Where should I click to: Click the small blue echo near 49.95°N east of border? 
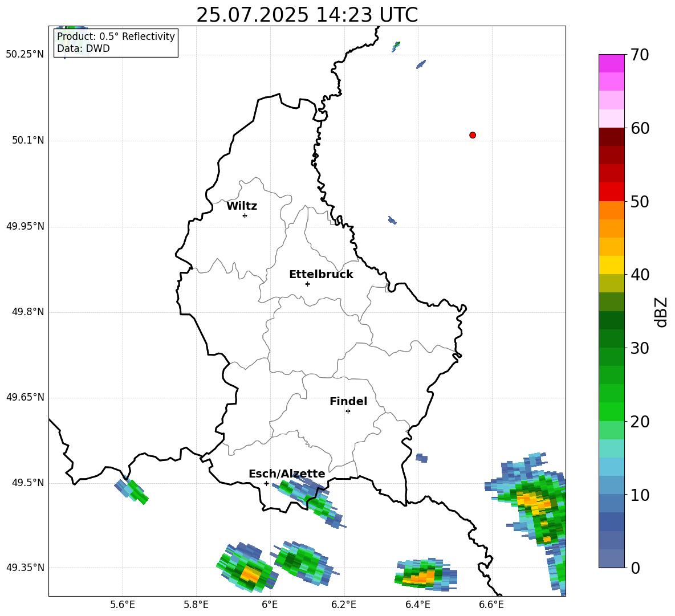coord(392,221)
